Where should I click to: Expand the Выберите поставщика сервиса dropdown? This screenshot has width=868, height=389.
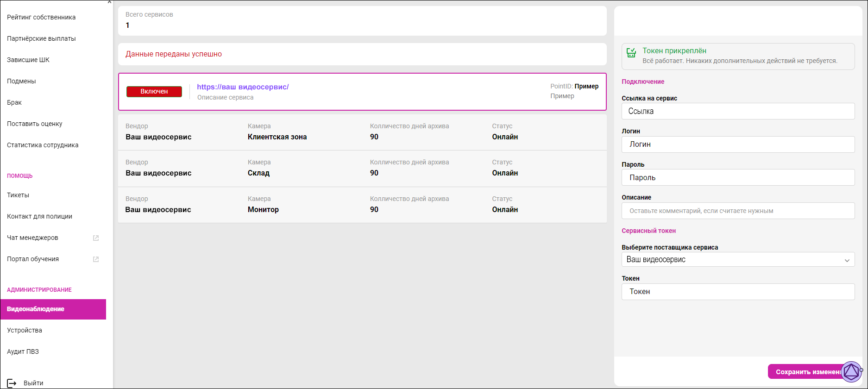(738, 259)
